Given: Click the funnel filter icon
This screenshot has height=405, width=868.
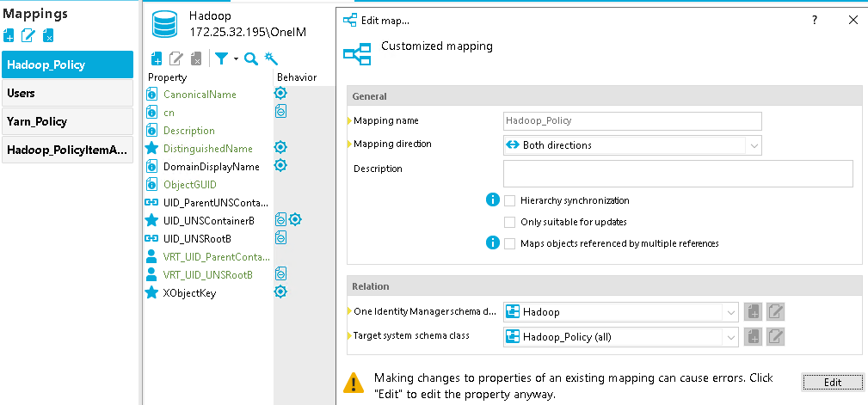Looking at the screenshot, I should point(222,58).
